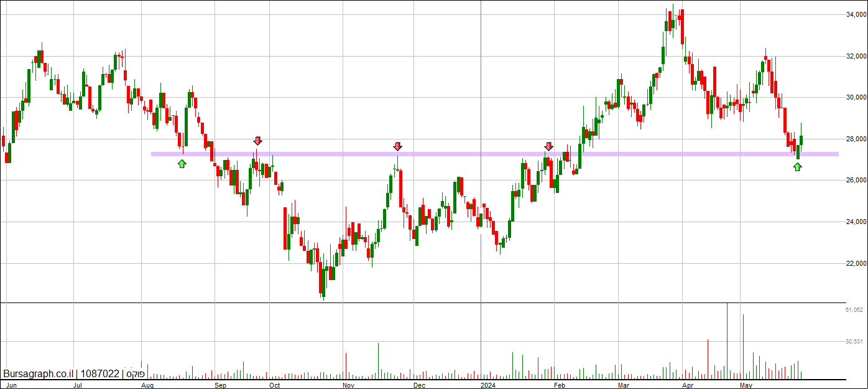The height and width of the screenshot is (389, 868).
Task: Click the 22,000 price axis label
Action: [x=856, y=263]
